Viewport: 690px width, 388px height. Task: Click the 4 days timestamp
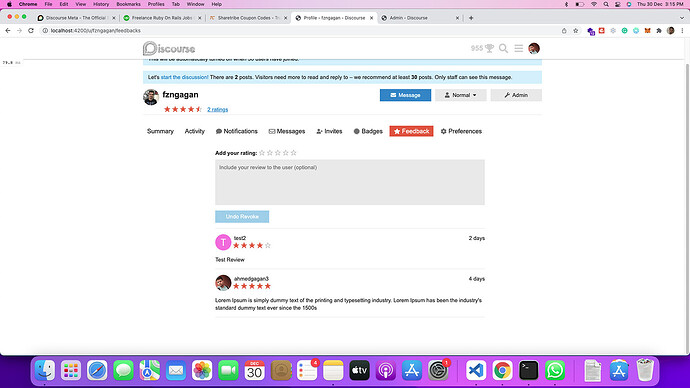477,278
